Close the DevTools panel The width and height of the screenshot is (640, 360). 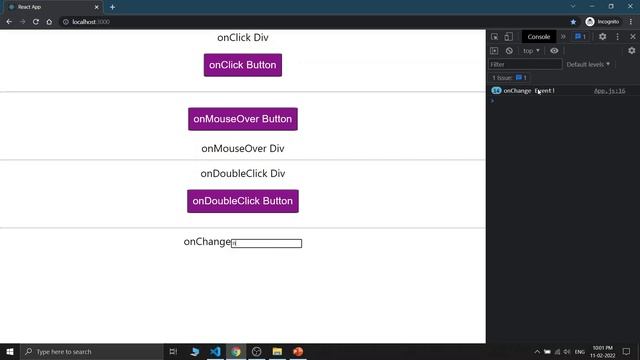point(633,37)
